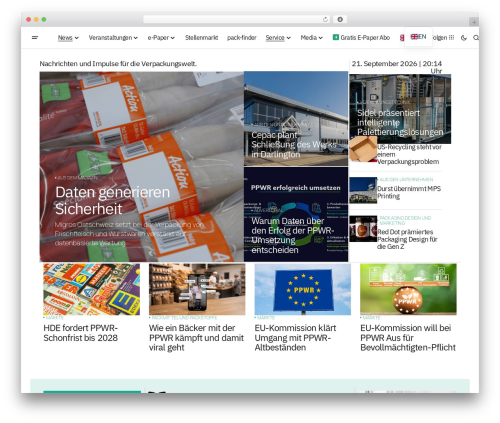Click bakery phone video thumbnail

(x=197, y=289)
